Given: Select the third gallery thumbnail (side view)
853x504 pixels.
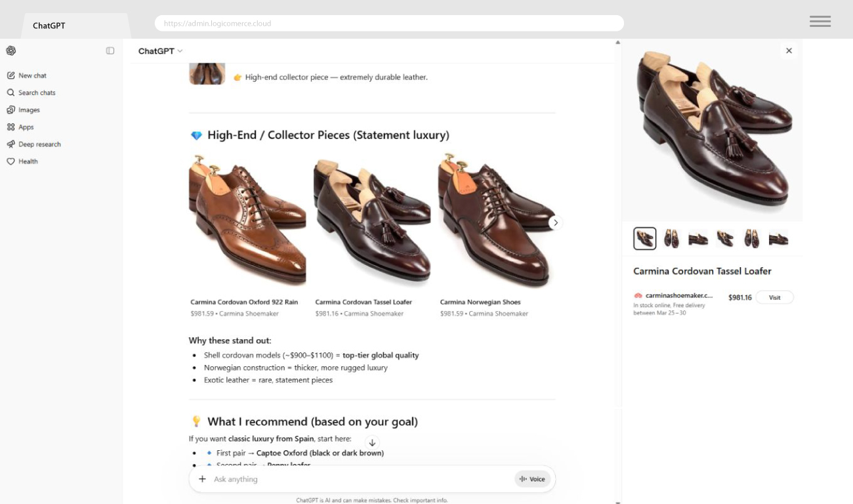Looking at the screenshot, I should click(x=698, y=238).
